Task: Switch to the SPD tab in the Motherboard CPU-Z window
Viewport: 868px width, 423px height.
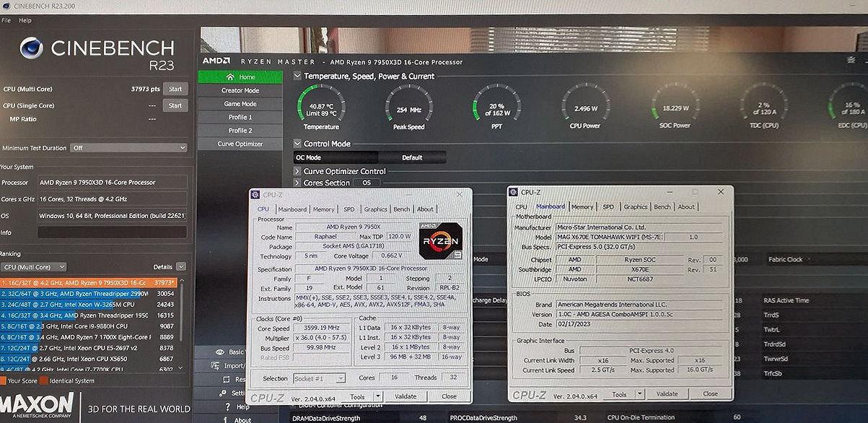Action: (608, 206)
